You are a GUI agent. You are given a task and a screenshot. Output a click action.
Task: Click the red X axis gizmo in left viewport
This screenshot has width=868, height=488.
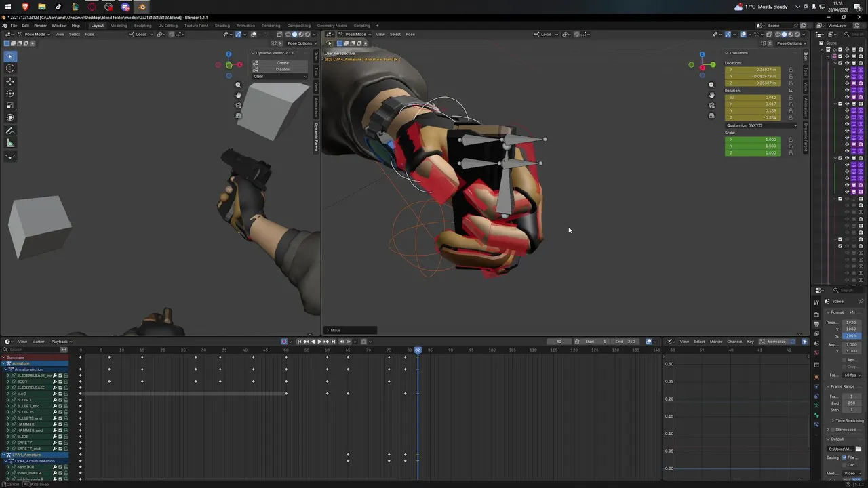point(239,65)
